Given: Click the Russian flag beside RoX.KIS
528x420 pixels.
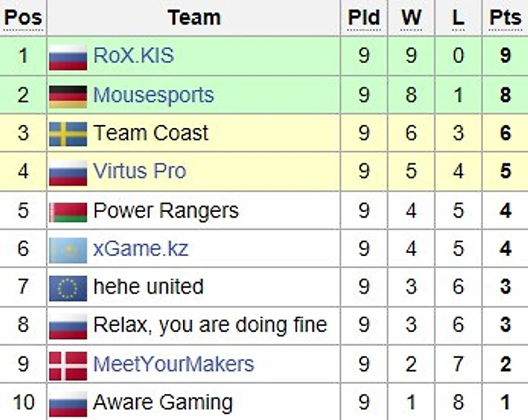Looking at the screenshot, I should point(68,58).
